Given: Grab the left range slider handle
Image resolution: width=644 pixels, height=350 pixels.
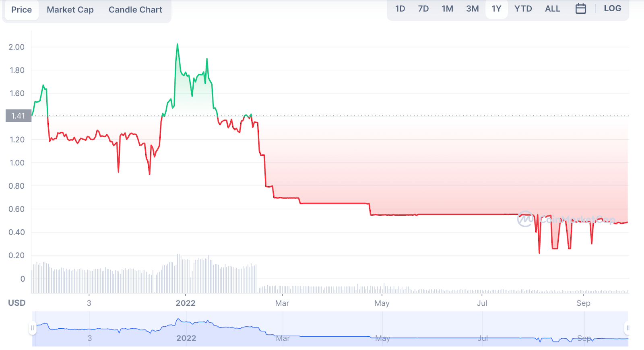Looking at the screenshot, I should pyautogui.click(x=32, y=328).
